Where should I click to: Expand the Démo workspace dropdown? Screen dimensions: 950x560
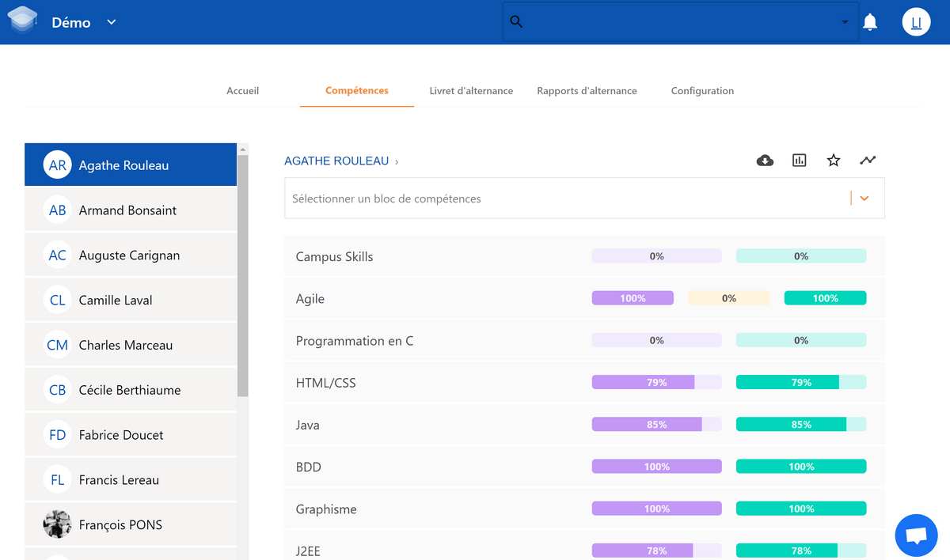(112, 22)
